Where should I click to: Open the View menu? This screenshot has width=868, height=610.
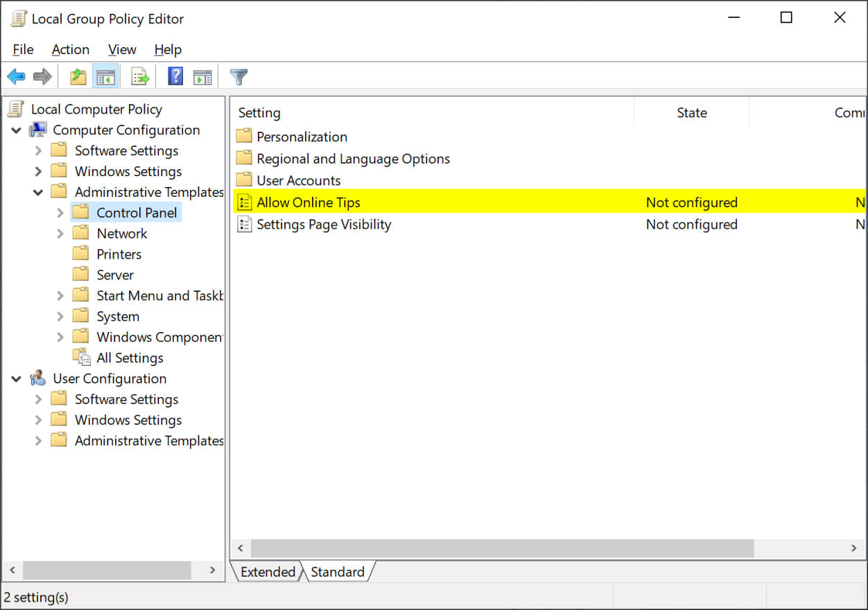(122, 49)
